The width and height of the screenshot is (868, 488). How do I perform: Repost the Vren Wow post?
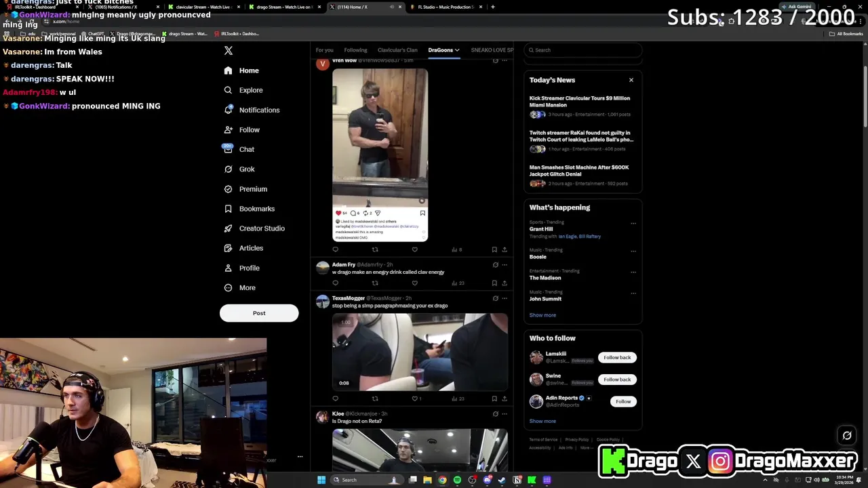pos(375,249)
